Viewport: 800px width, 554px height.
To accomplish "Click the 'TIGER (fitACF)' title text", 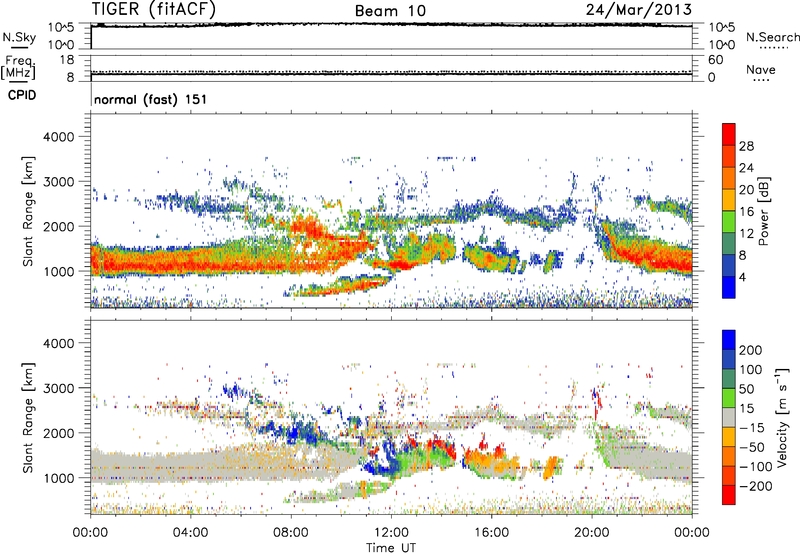I will (x=154, y=9).
